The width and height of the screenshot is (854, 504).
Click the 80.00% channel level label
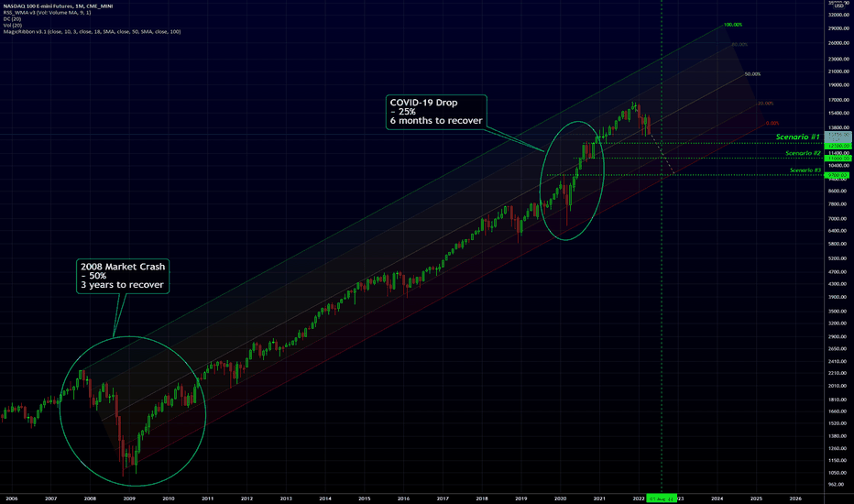[x=739, y=45]
